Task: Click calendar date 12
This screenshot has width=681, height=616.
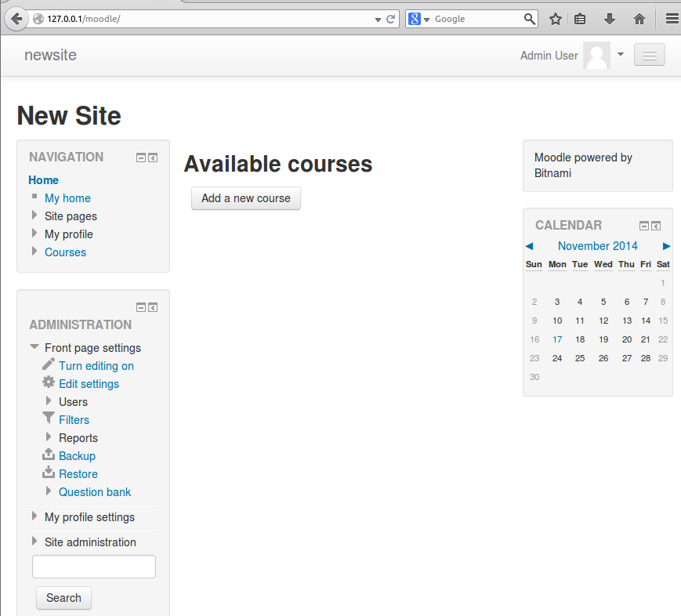Action: click(x=603, y=321)
